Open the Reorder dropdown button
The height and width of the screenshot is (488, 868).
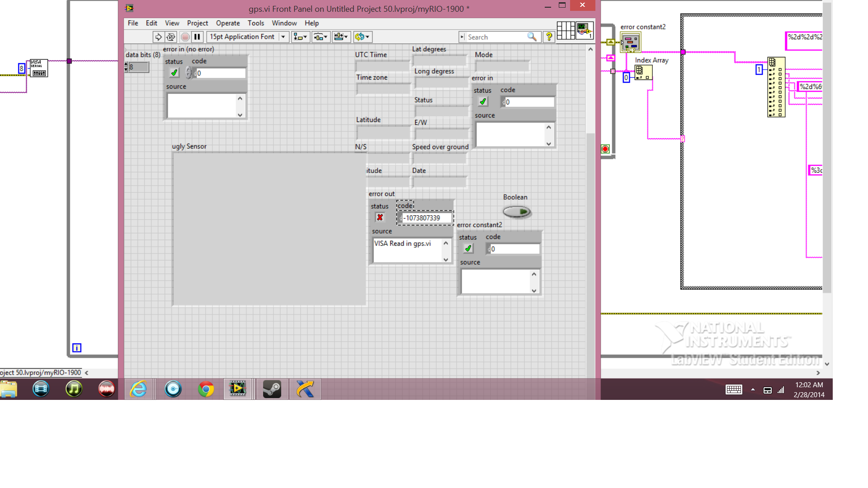(x=363, y=37)
